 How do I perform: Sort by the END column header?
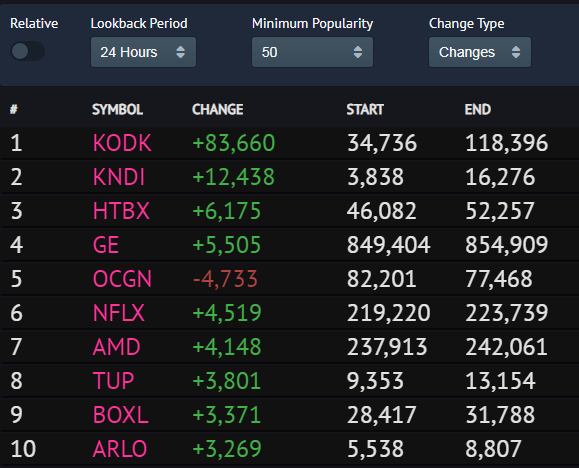(x=478, y=109)
